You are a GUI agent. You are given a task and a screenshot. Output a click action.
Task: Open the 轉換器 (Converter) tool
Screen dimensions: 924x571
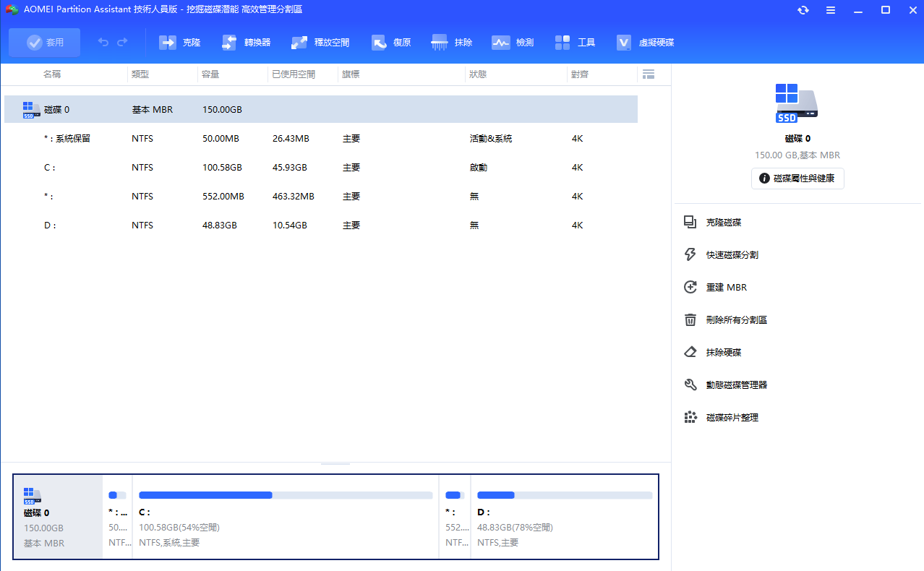246,43
